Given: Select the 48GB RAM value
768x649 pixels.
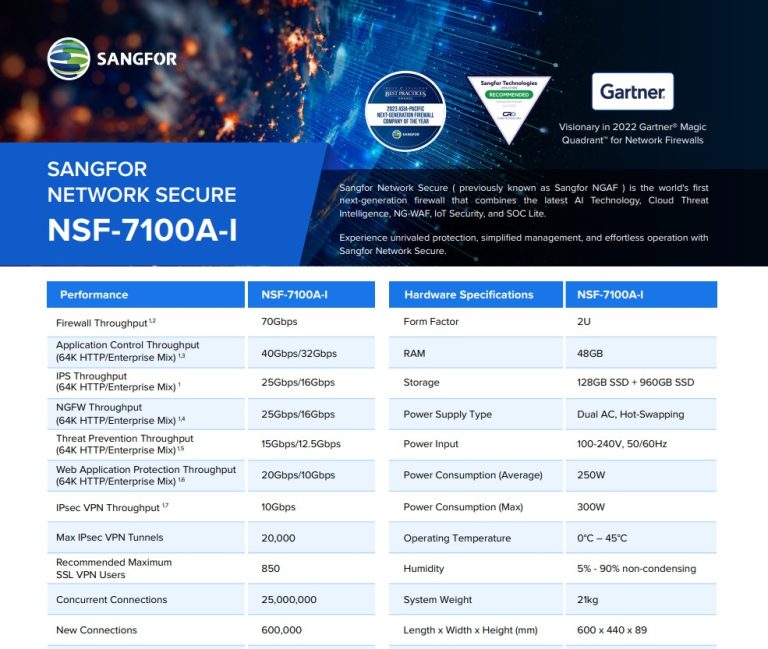Looking at the screenshot, I should coord(588,353).
